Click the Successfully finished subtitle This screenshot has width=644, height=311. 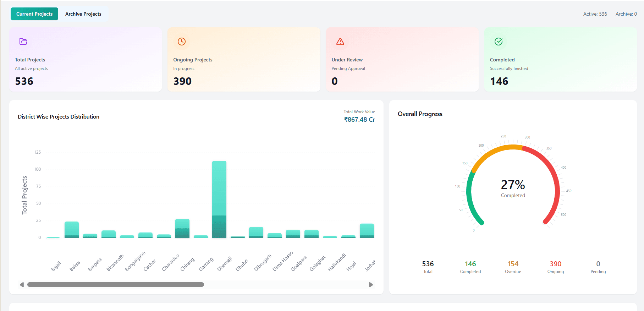tap(509, 69)
